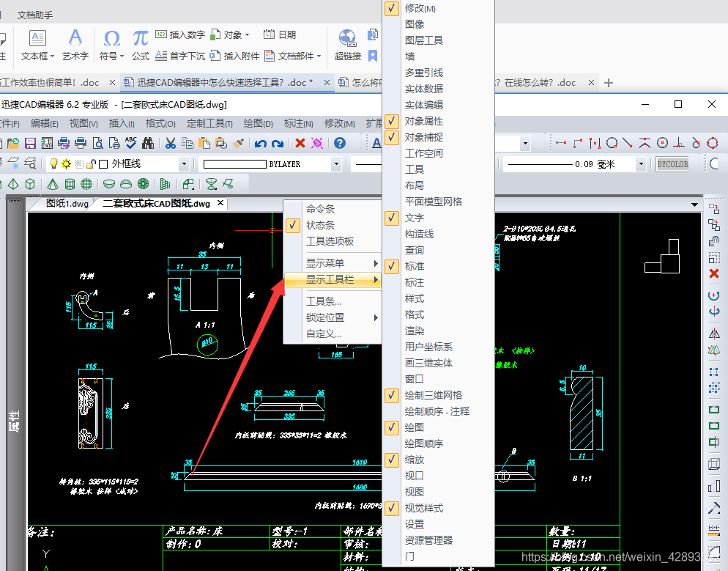
Task: Click the blue Help question mark icon
Action: click(x=340, y=143)
